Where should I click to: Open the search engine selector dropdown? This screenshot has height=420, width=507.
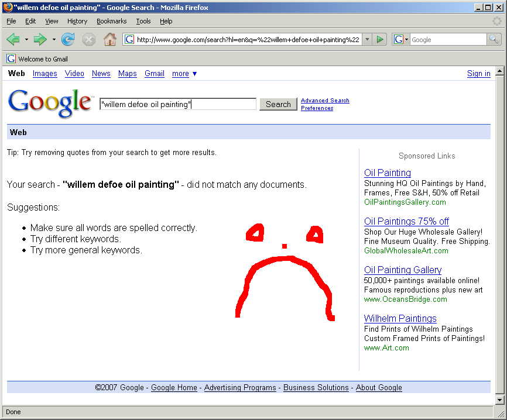tap(401, 39)
